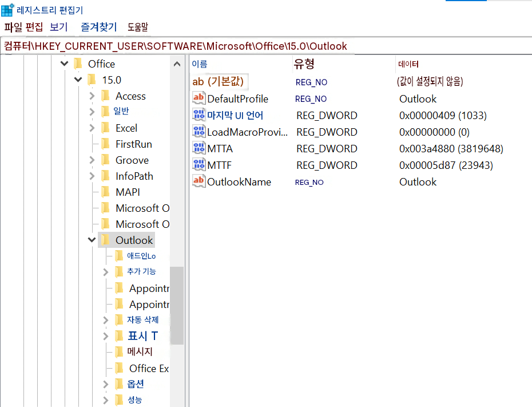
Task: Select the MTTF DWORD value icon
Action: pyautogui.click(x=199, y=165)
